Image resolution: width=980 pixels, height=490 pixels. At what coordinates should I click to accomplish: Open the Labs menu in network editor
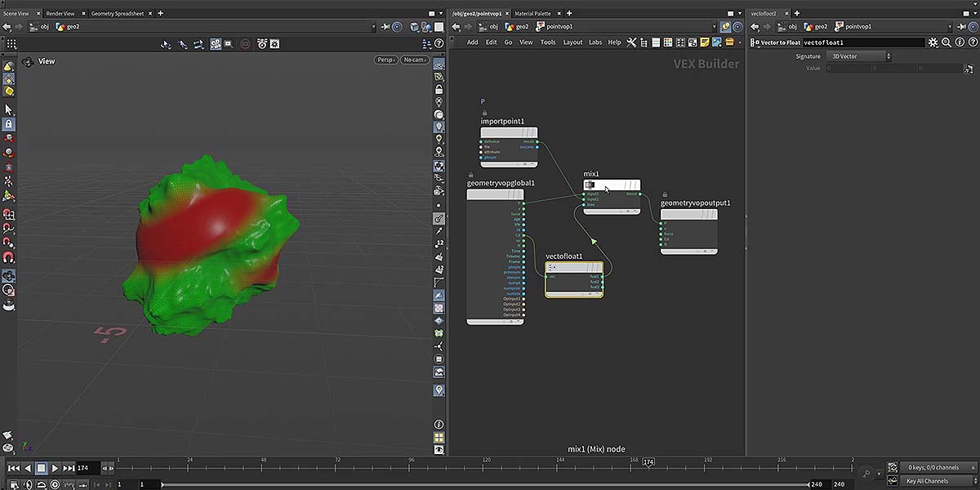pyautogui.click(x=595, y=42)
